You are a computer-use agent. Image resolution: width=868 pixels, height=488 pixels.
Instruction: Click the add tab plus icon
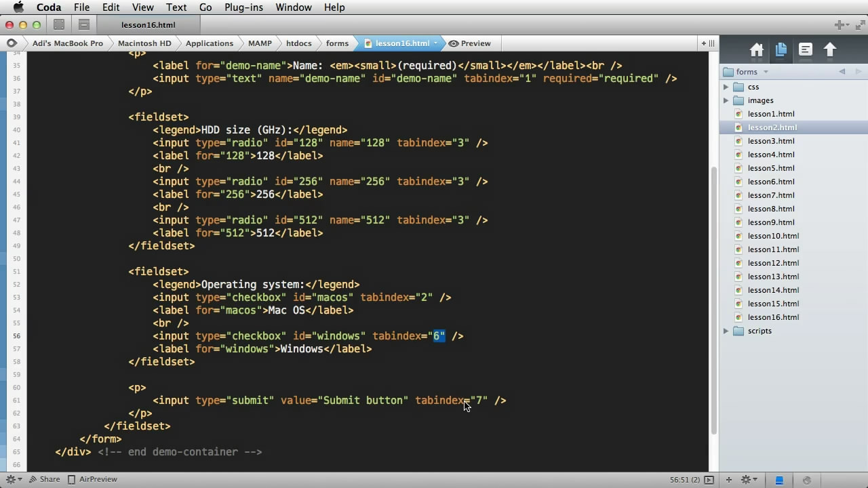coord(840,25)
